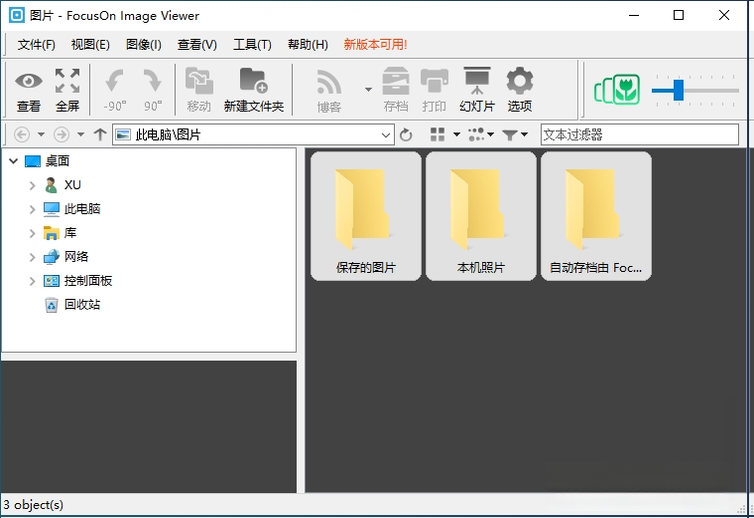Click the Blog (博客) feed icon
The image size is (754, 518).
click(x=329, y=89)
